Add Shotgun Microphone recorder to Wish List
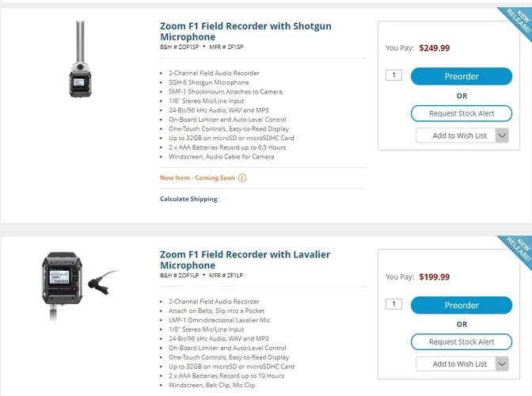532x396 pixels. (455, 135)
